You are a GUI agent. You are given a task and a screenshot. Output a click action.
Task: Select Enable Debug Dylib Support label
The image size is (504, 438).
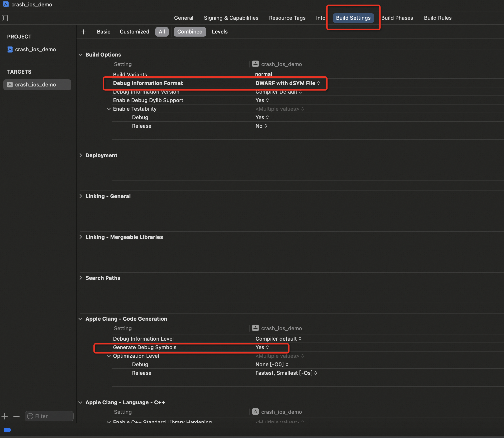coord(148,100)
